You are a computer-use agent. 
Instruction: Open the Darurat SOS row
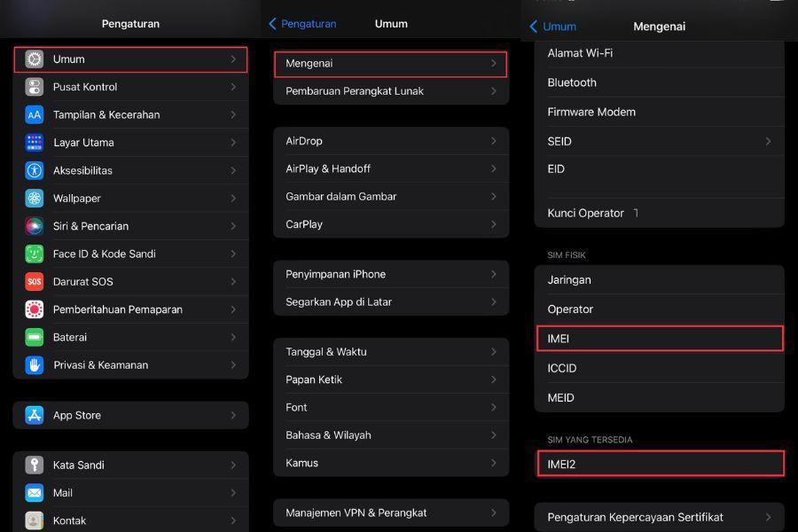[x=131, y=282]
